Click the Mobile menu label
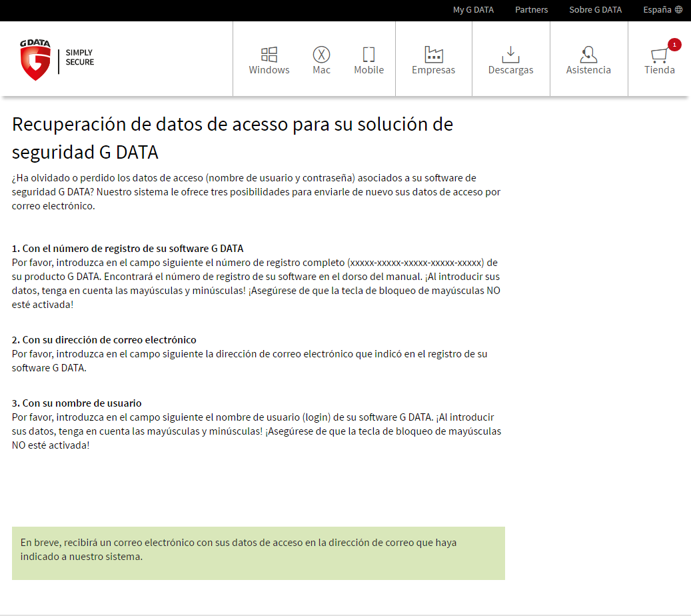 (x=369, y=70)
